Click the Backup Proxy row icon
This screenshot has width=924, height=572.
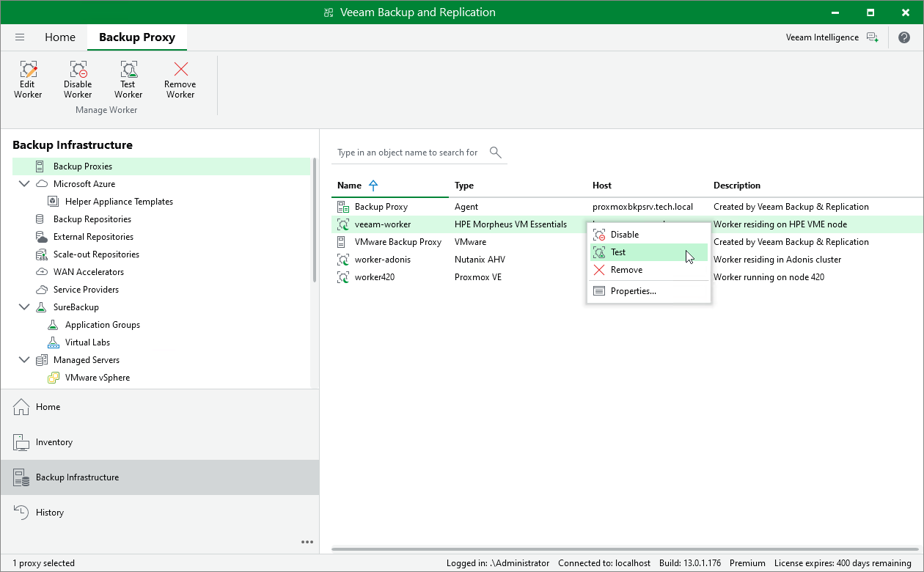click(x=342, y=207)
